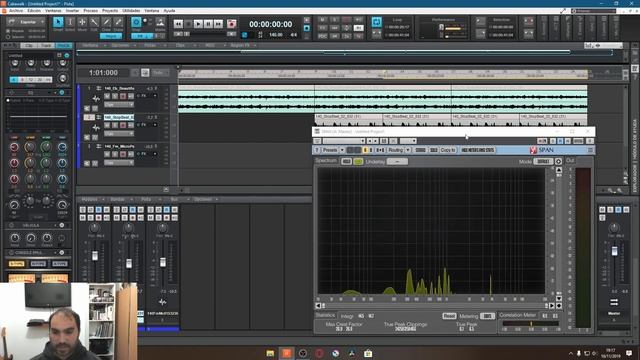Click Copy to button in SPAN
The width and height of the screenshot is (640, 360).
click(448, 150)
